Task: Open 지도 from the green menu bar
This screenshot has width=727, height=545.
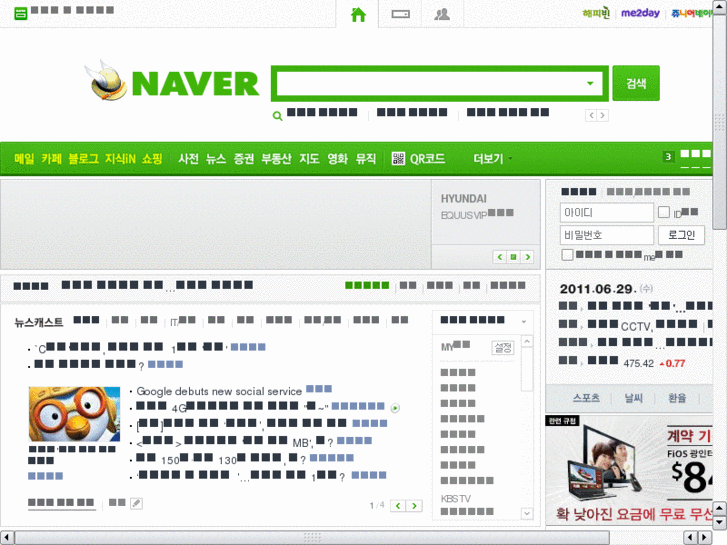Action: (309, 159)
